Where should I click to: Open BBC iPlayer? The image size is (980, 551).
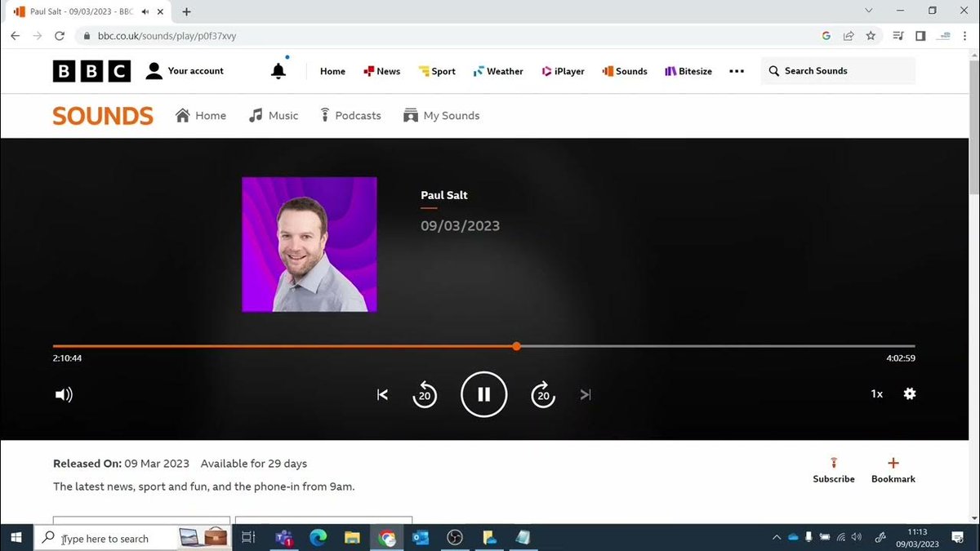point(563,71)
